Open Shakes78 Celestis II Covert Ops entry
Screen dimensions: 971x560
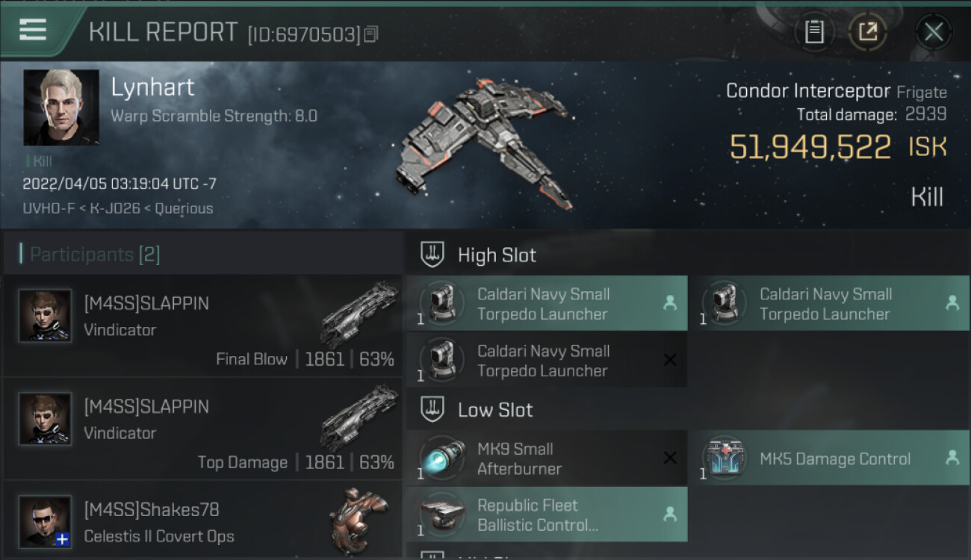click(203, 523)
